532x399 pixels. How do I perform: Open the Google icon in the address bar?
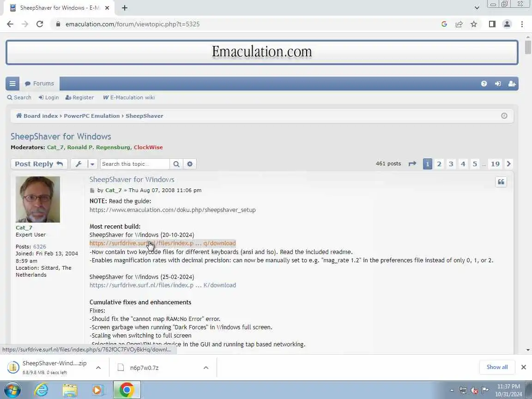pyautogui.click(x=444, y=24)
